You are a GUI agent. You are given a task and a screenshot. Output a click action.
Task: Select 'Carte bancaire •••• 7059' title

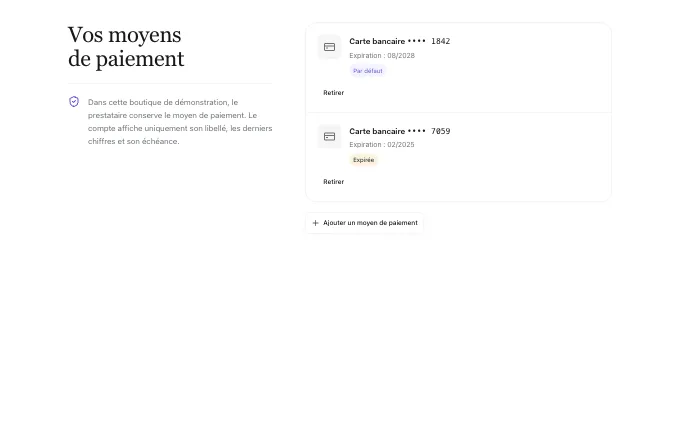(400, 131)
